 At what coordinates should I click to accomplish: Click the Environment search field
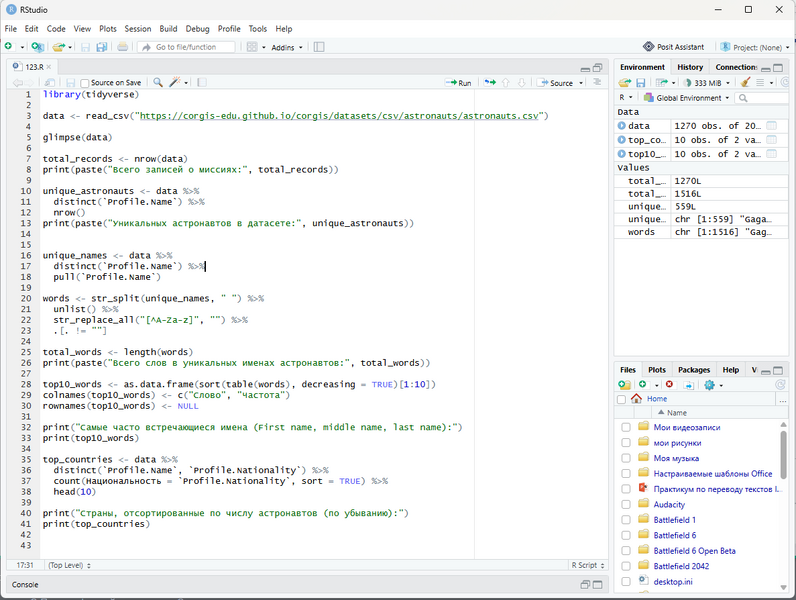761,97
